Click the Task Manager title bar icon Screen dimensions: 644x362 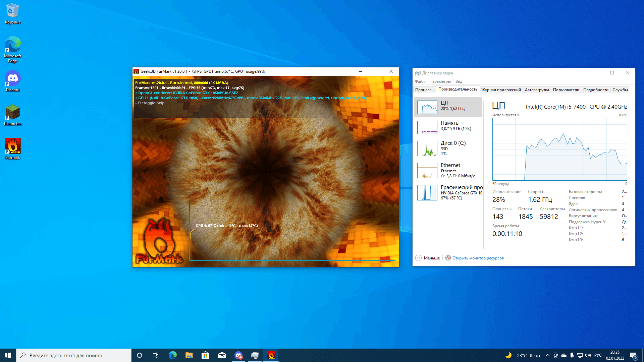pos(418,73)
